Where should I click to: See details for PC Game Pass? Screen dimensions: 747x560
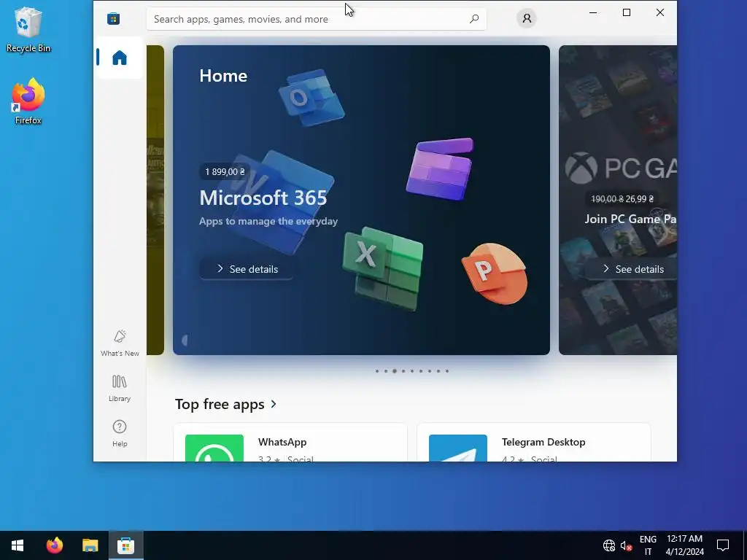pos(631,269)
